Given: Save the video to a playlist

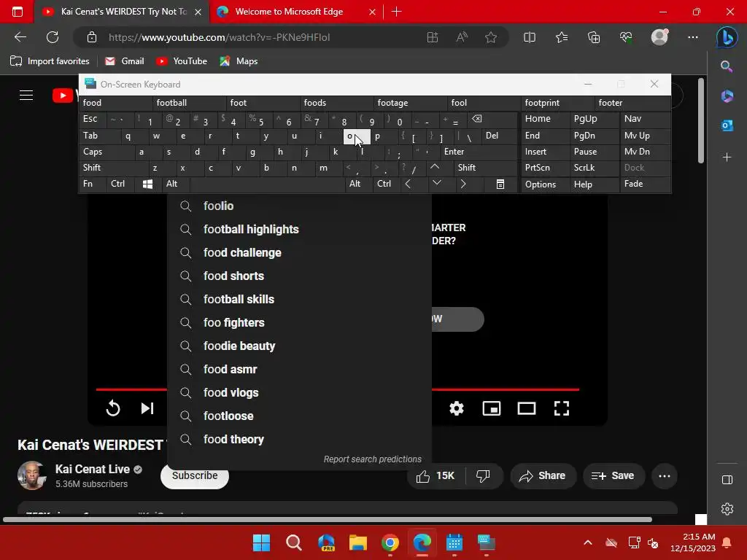Looking at the screenshot, I should coord(614,475).
